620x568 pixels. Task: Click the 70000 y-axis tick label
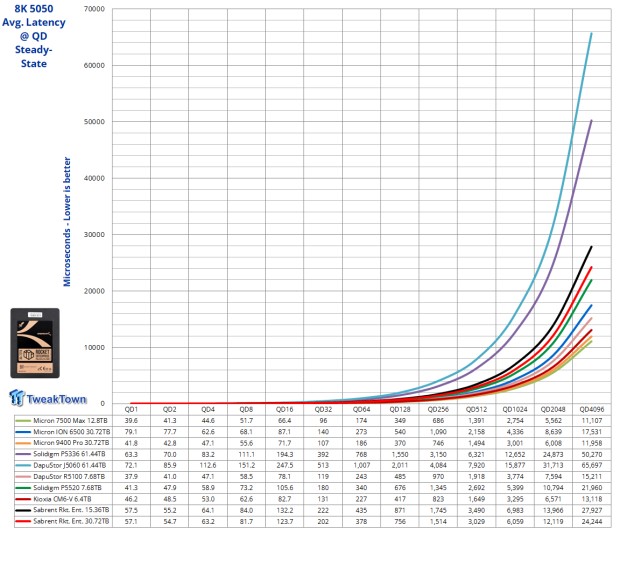[x=94, y=9]
